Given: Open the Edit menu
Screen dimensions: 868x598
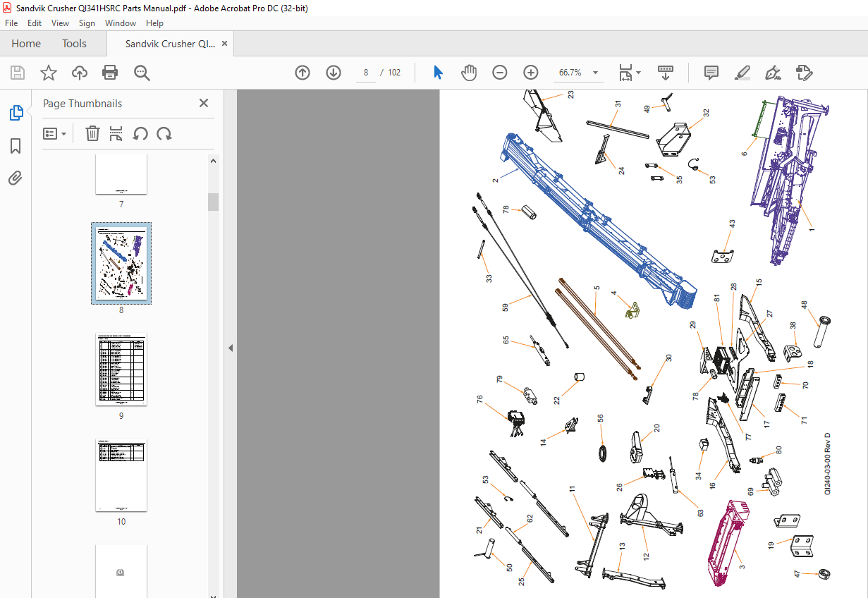Looking at the screenshot, I should point(35,23).
